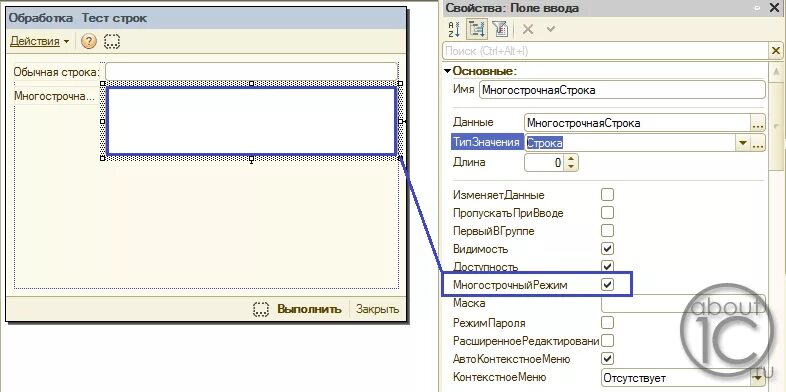Image resolution: width=786 pixels, height=392 pixels.
Task: Enable the ИзменяетДанные checkbox
Action: tap(607, 194)
